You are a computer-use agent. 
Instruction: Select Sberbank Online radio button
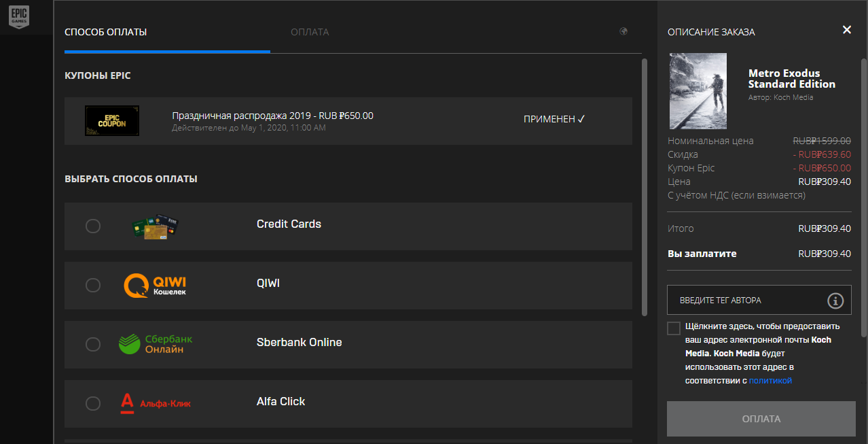pos(93,344)
